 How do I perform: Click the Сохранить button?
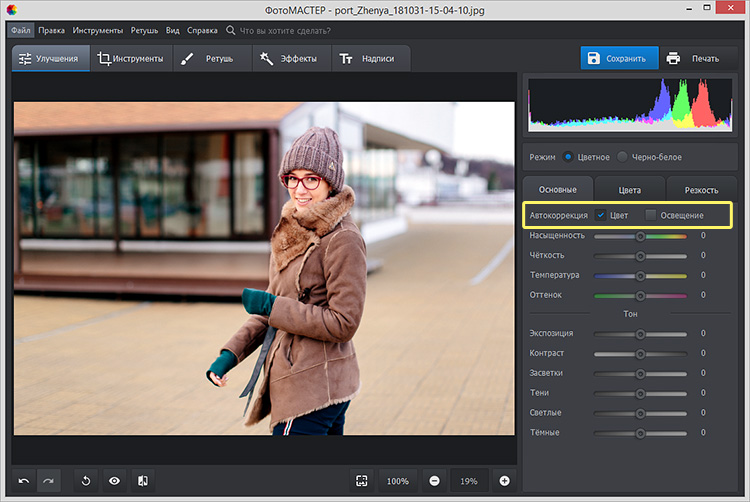click(620, 58)
